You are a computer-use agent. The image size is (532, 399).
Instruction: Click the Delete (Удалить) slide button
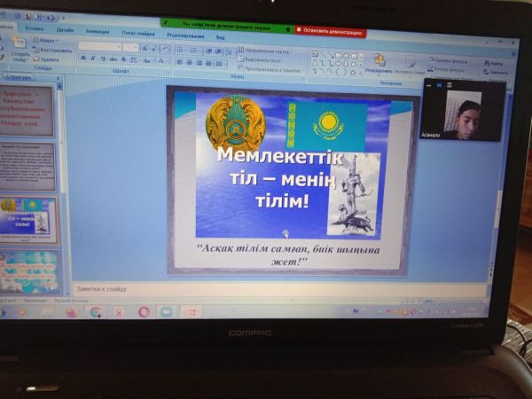click(49, 59)
